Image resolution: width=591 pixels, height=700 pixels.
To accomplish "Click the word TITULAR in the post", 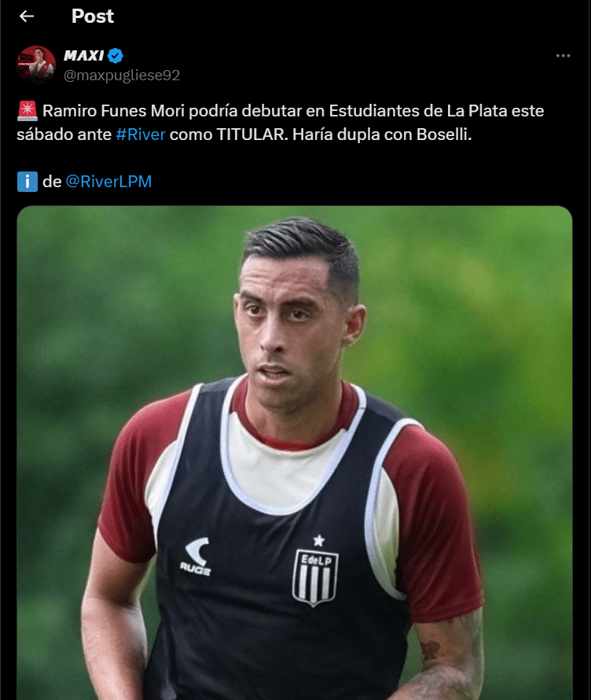I will (250, 134).
